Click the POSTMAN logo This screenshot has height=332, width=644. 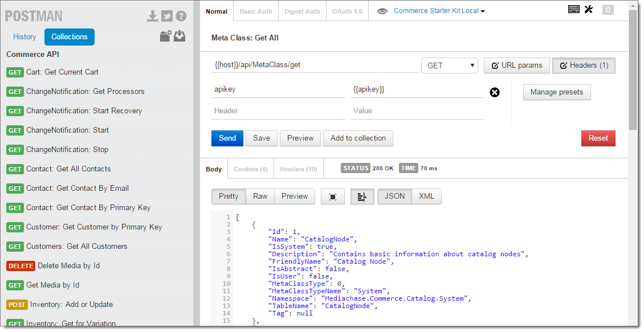pos(34,16)
